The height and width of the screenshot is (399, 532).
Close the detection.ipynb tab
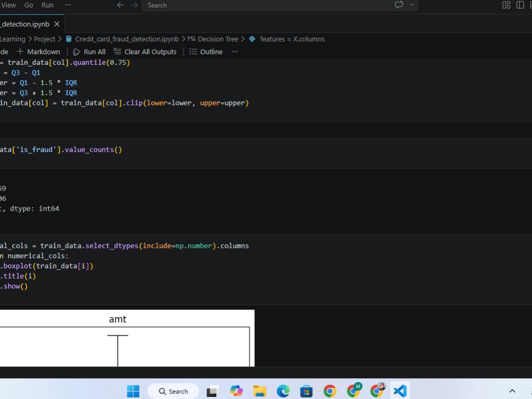pyautogui.click(x=57, y=24)
